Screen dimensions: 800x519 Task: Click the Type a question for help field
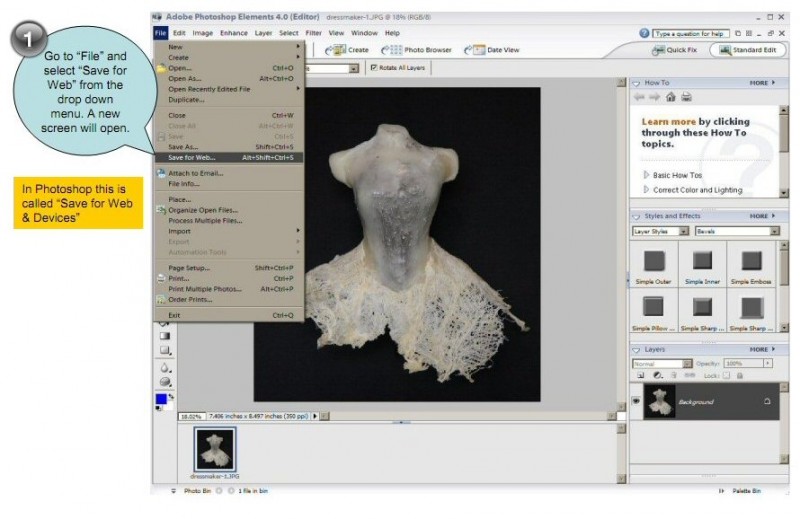point(691,34)
